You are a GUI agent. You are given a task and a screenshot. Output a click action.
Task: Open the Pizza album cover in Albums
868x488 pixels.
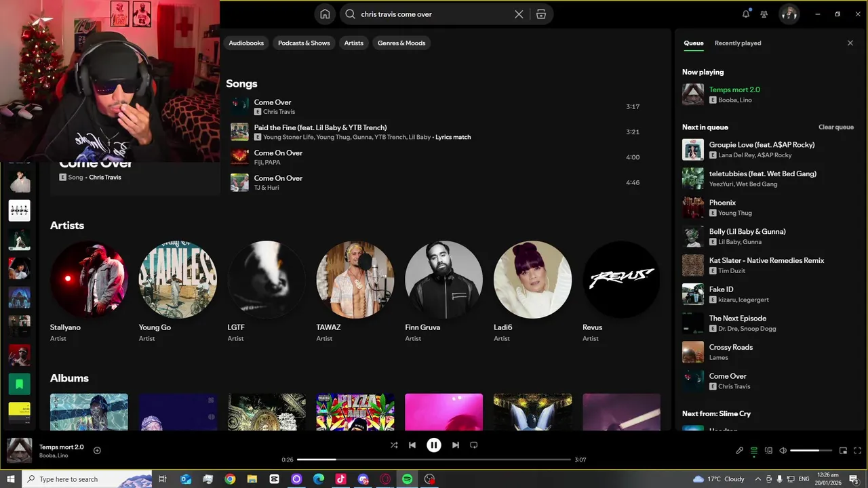(x=355, y=412)
